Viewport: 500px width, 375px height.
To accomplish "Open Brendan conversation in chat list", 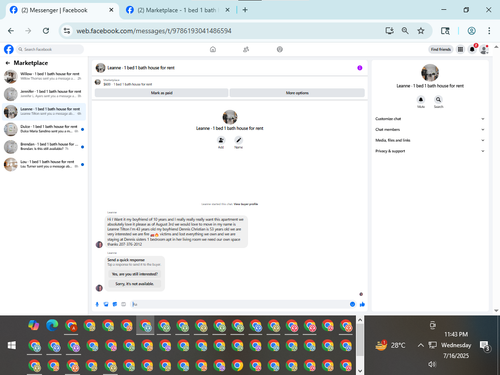I will coord(44,147).
